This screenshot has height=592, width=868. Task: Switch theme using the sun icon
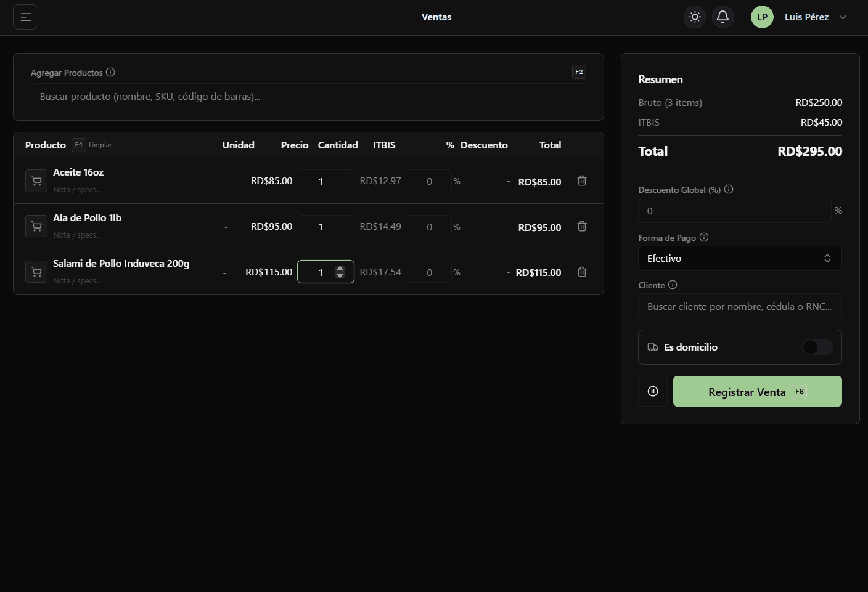coord(695,17)
